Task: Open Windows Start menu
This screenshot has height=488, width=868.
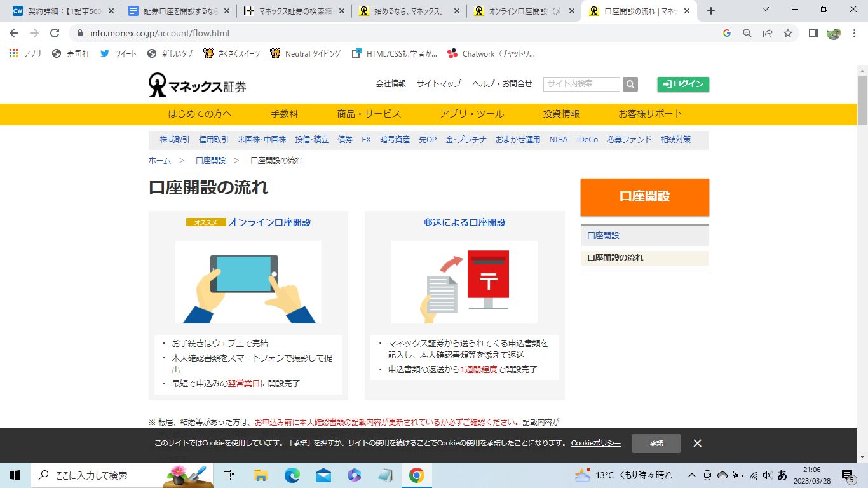Action: point(15,475)
